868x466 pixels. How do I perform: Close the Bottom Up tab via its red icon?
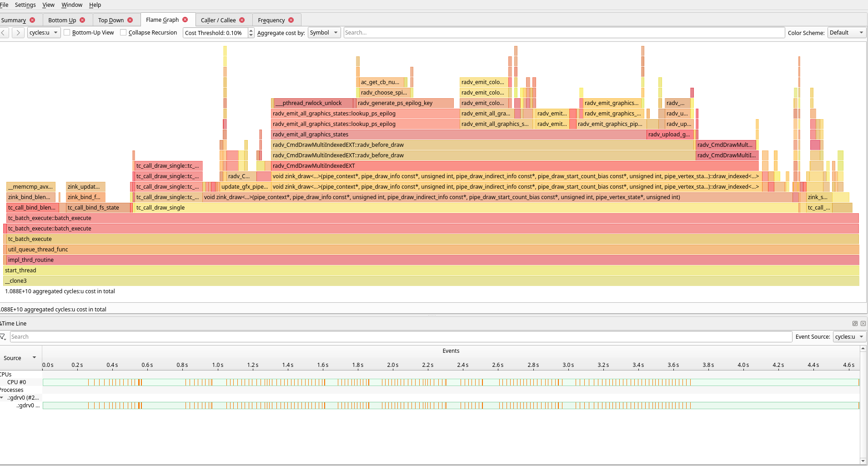pos(82,20)
